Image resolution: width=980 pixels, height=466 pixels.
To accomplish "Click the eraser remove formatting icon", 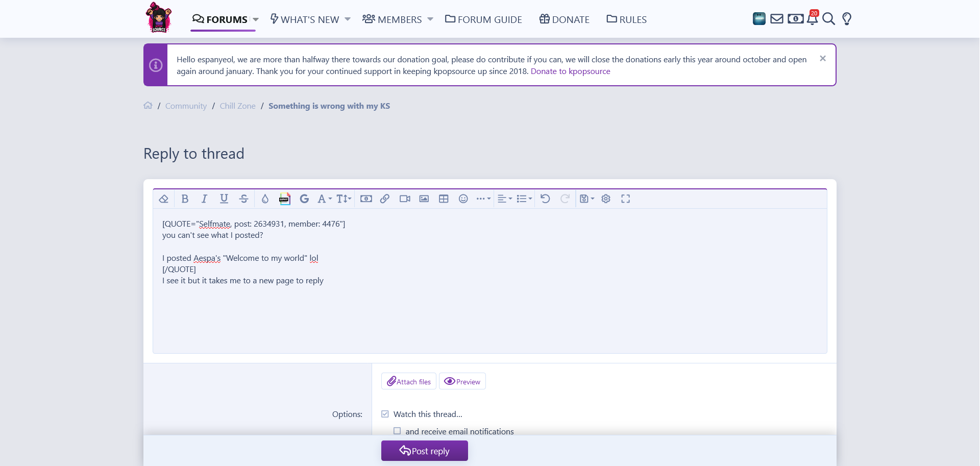I will pos(163,199).
